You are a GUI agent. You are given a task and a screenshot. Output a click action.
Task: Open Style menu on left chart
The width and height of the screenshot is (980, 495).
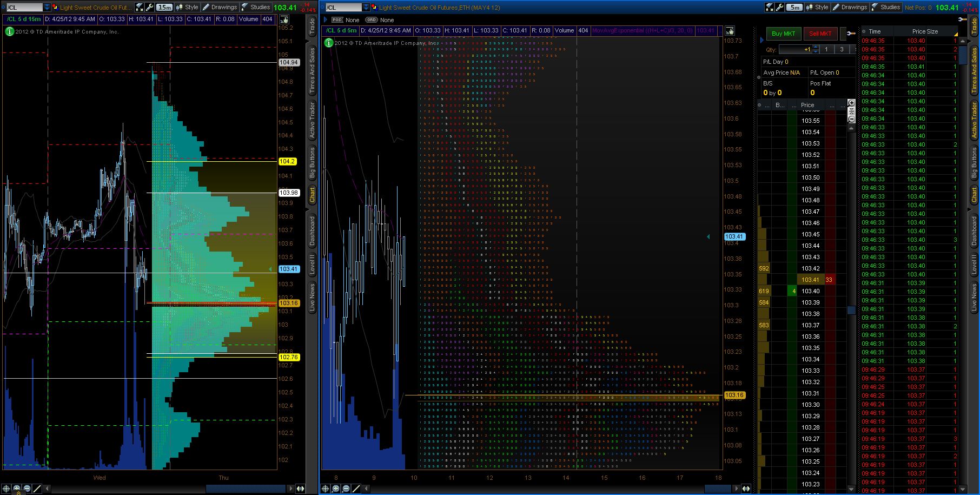(x=188, y=7)
